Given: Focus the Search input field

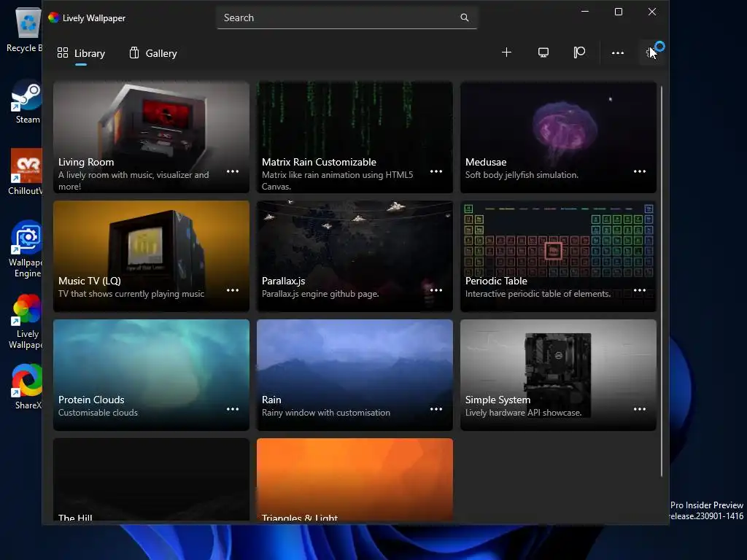Looking at the screenshot, I should 347,18.
